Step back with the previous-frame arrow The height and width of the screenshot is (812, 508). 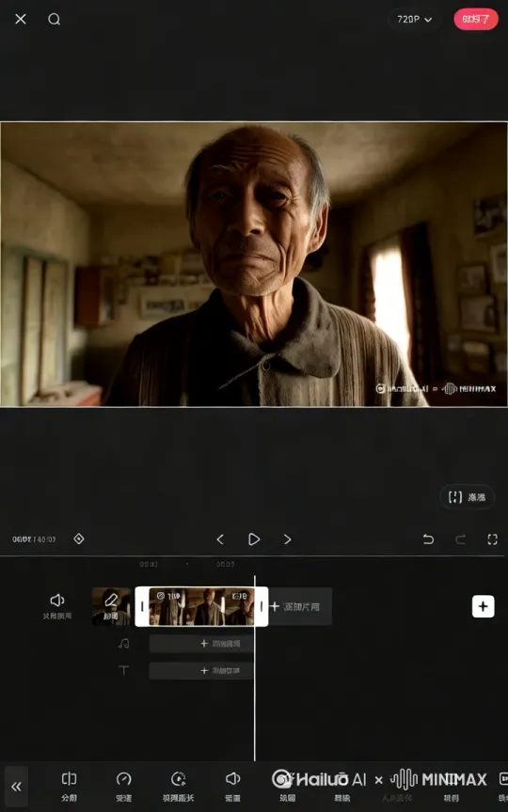coord(220,539)
